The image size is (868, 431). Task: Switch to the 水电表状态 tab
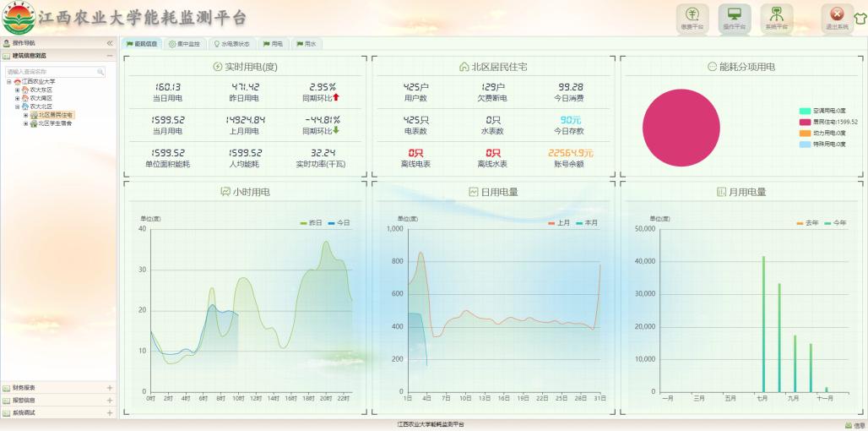coord(231,44)
